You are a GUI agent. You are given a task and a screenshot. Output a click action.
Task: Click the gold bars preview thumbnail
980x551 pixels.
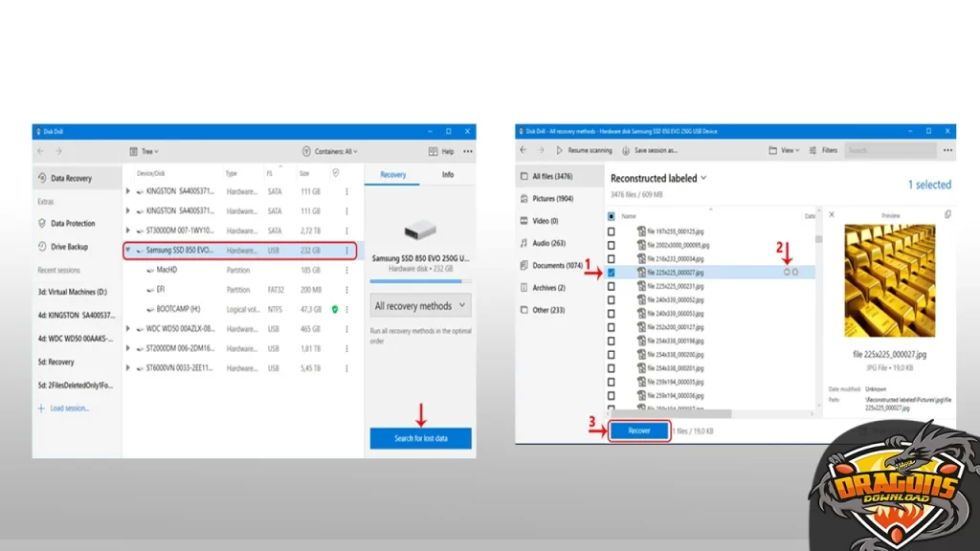click(890, 281)
